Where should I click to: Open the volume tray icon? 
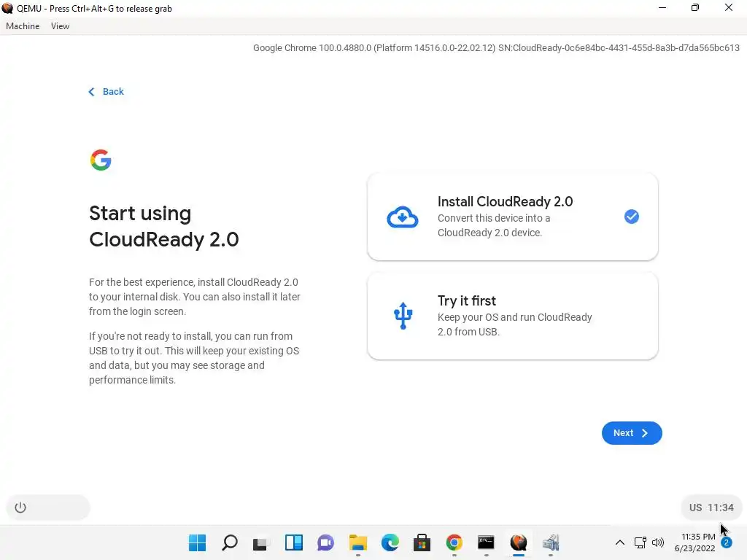(x=658, y=542)
